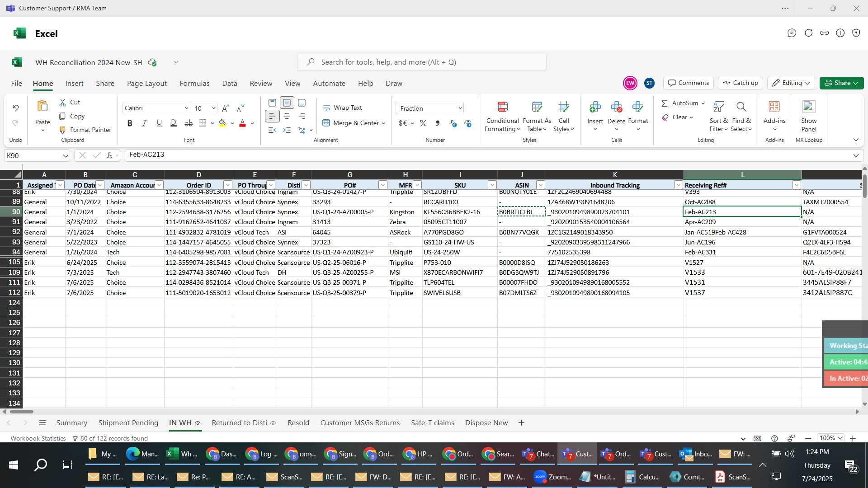The image size is (868, 488).
Task: Expand Merge & Center options
Action: click(x=383, y=123)
